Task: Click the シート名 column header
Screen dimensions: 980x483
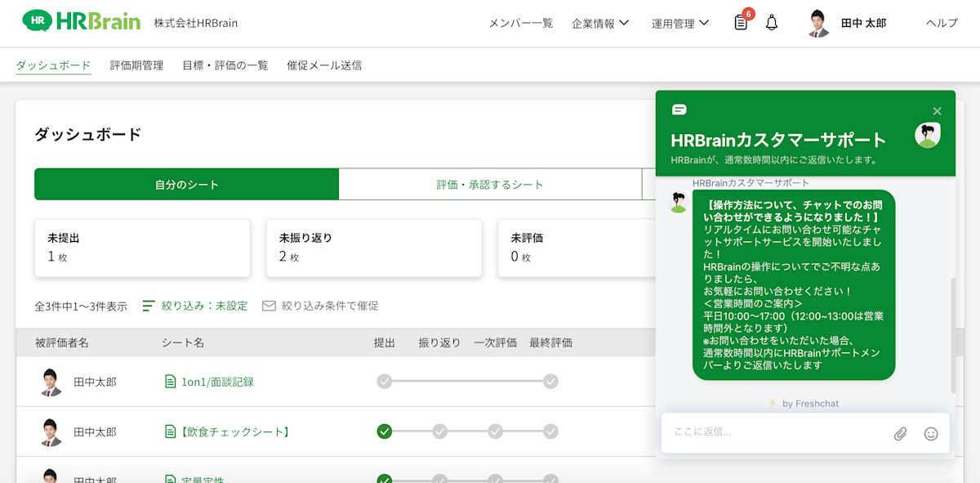Action: coord(183,342)
